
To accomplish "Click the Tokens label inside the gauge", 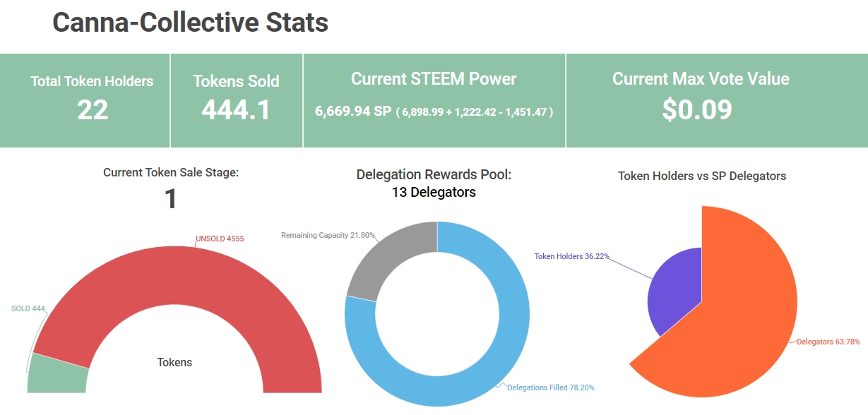I will pyautogui.click(x=174, y=362).
